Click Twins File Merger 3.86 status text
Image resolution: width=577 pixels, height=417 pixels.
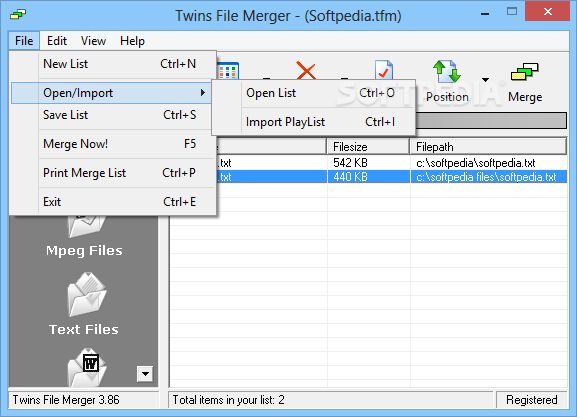click(x=66, y=400)
